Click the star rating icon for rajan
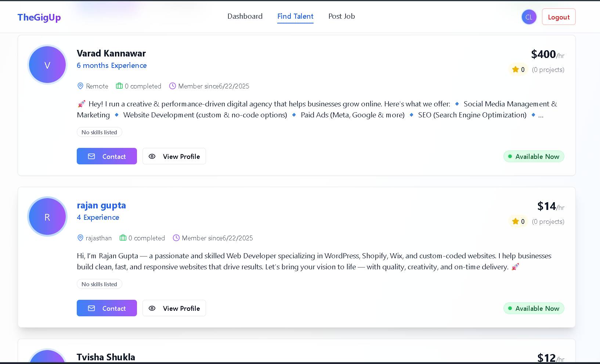 (516, 221)
